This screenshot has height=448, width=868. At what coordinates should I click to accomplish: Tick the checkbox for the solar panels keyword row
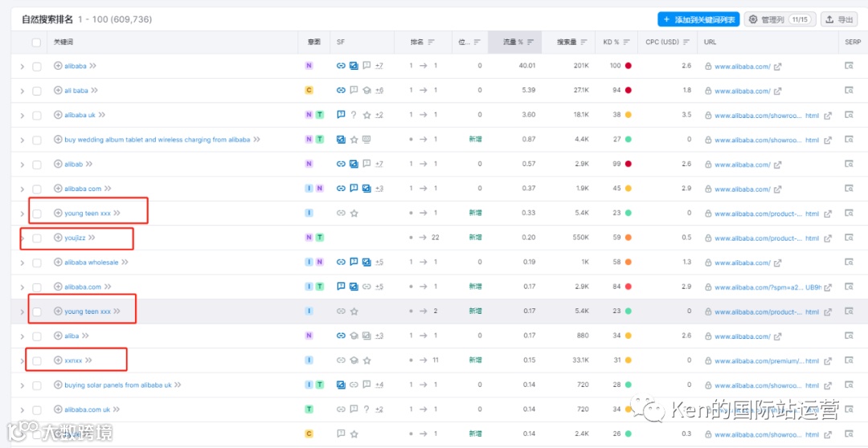(36, 385)
